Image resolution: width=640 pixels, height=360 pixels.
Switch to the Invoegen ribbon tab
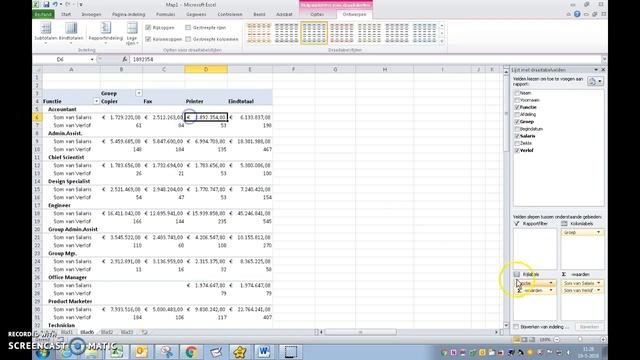[x=91, y=14]
